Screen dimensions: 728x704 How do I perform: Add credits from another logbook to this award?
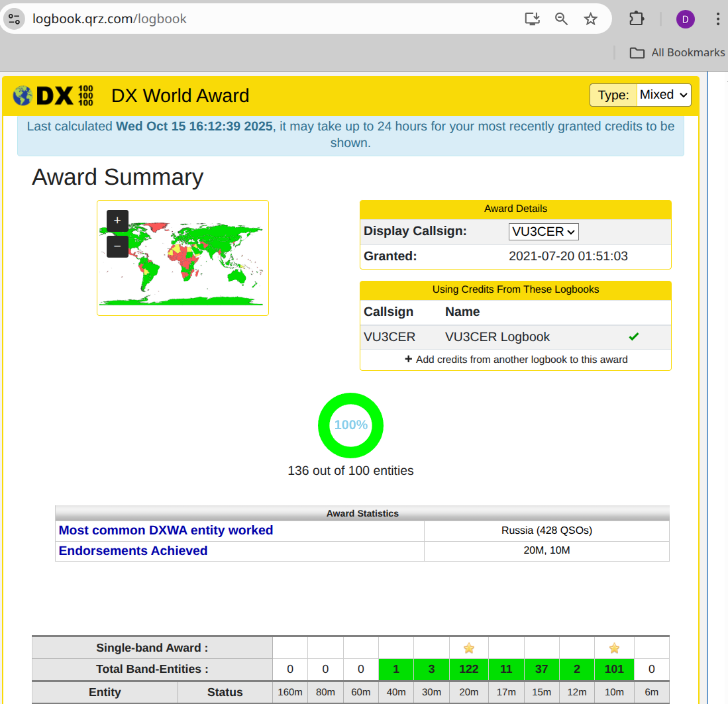point(515,359)
